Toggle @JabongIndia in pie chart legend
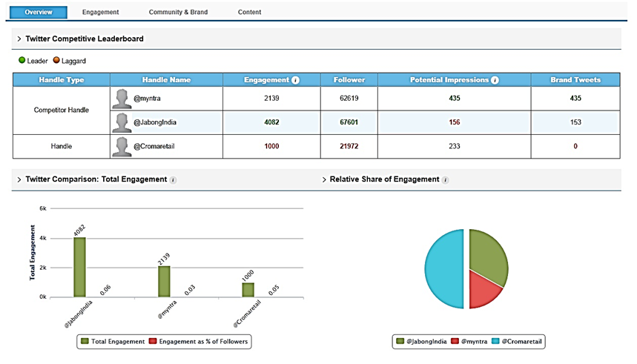 point(421,341)
